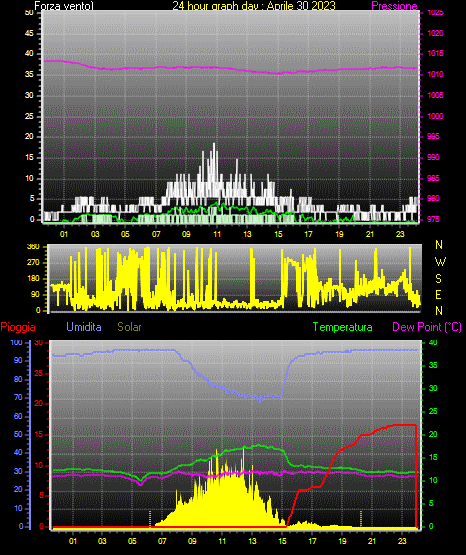Click the humidity curve minimum near hour 13
The image size is (466, 555).
(x=259, y=400)
